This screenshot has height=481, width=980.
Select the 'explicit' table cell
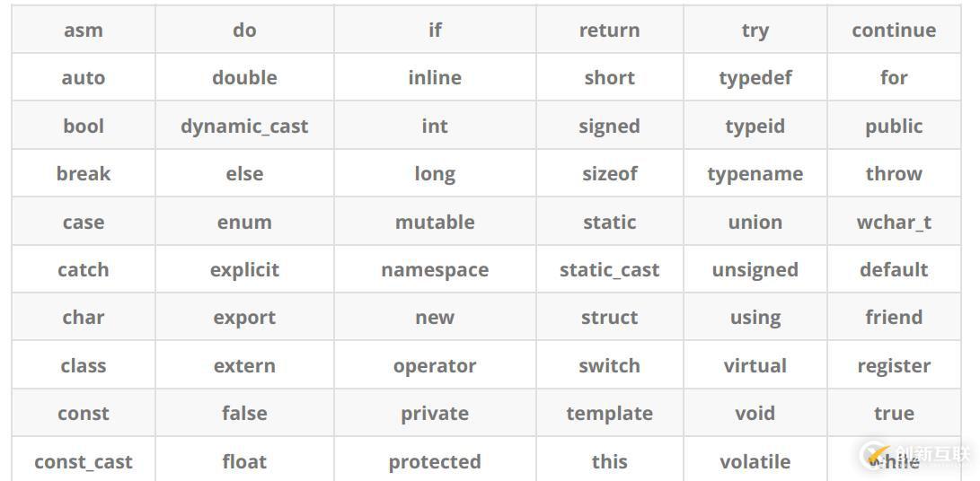coord(244,270)
